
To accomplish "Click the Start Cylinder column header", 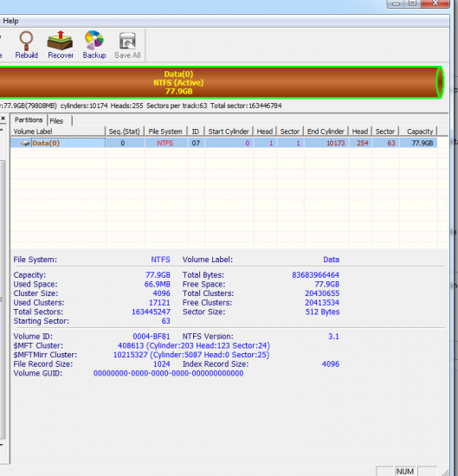I will 229,132.
